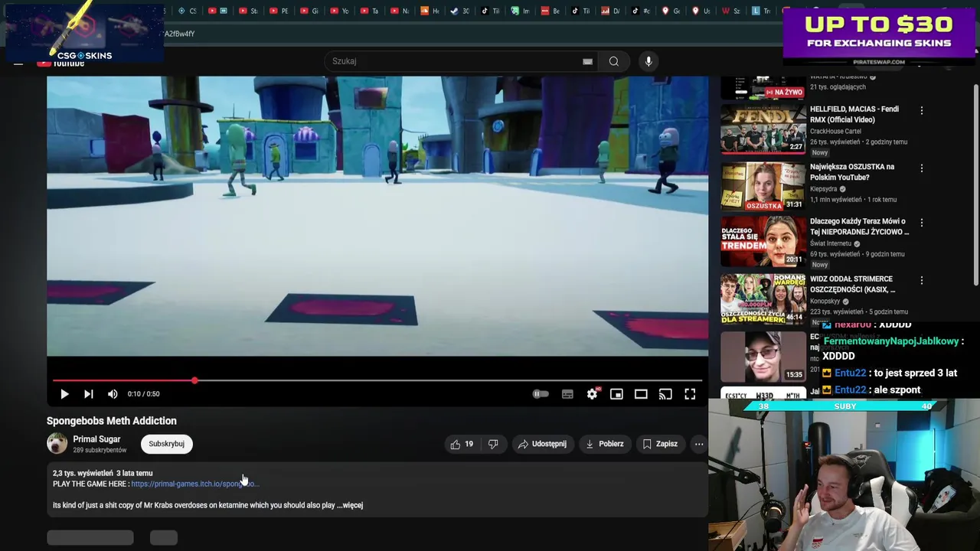Cast the video to a TV
The image size is (980, 551).
click(665, 394)
